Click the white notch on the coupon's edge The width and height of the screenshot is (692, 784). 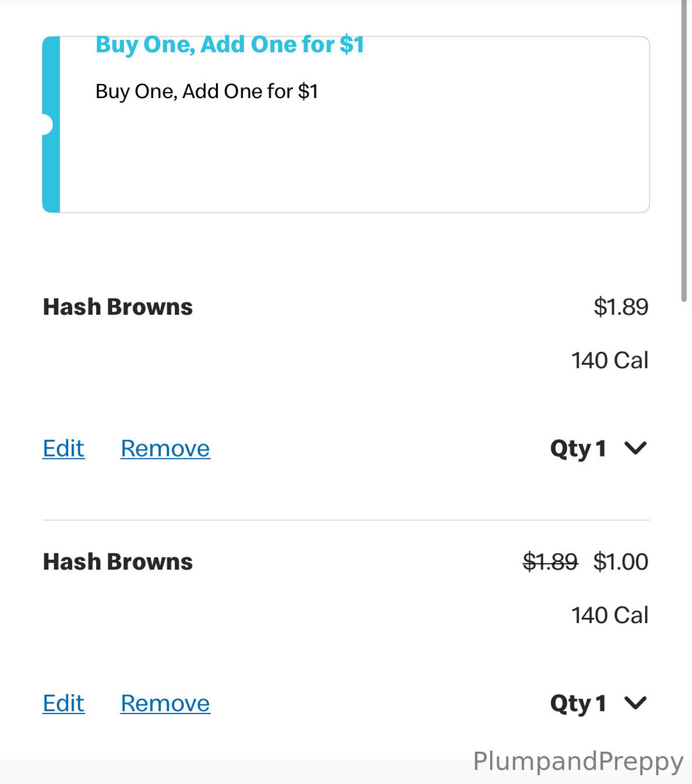45,124
